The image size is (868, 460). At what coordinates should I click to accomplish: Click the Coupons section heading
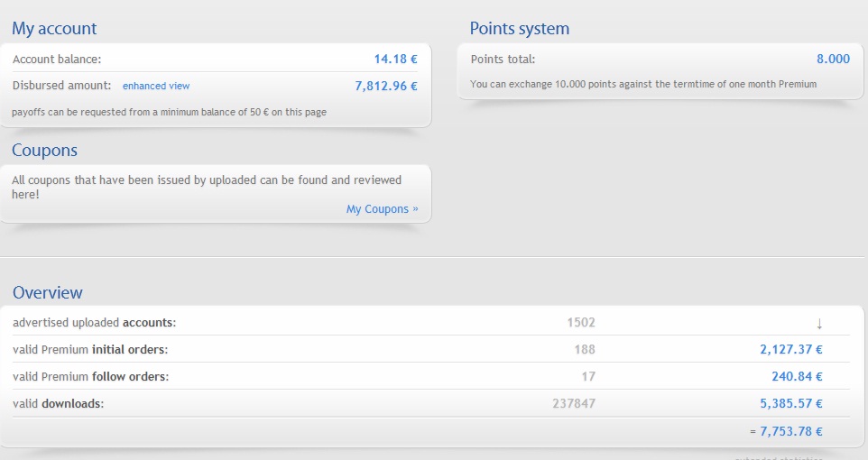tap(44, 151)
